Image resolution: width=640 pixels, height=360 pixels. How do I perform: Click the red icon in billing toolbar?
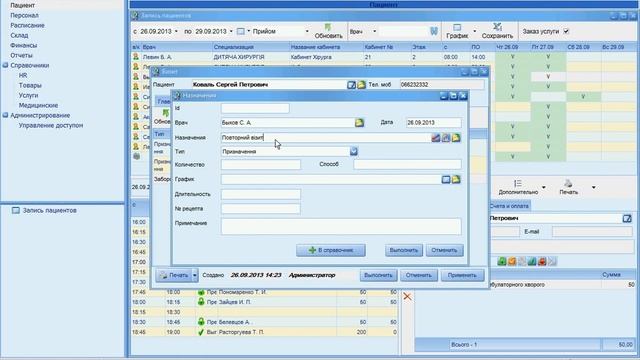pyautogui.click(x=542, y=261)
